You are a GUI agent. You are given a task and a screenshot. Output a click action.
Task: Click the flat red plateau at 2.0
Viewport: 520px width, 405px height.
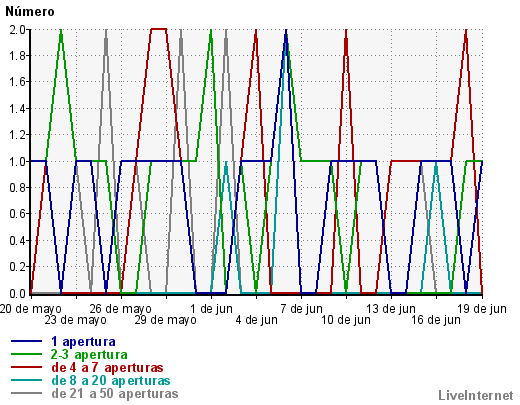[159, 29]
